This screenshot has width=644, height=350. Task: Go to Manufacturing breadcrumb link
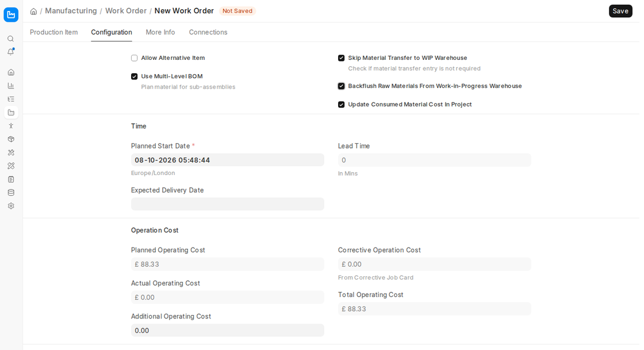(x=71, y=11)
